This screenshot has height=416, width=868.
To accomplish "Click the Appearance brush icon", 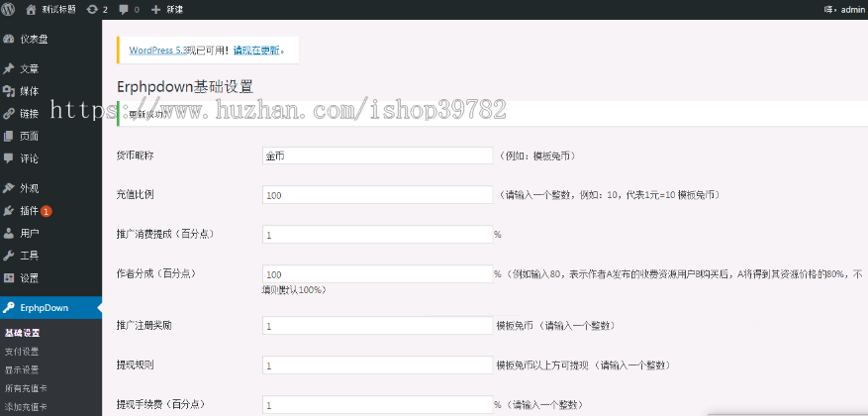I will click(8, 188).
